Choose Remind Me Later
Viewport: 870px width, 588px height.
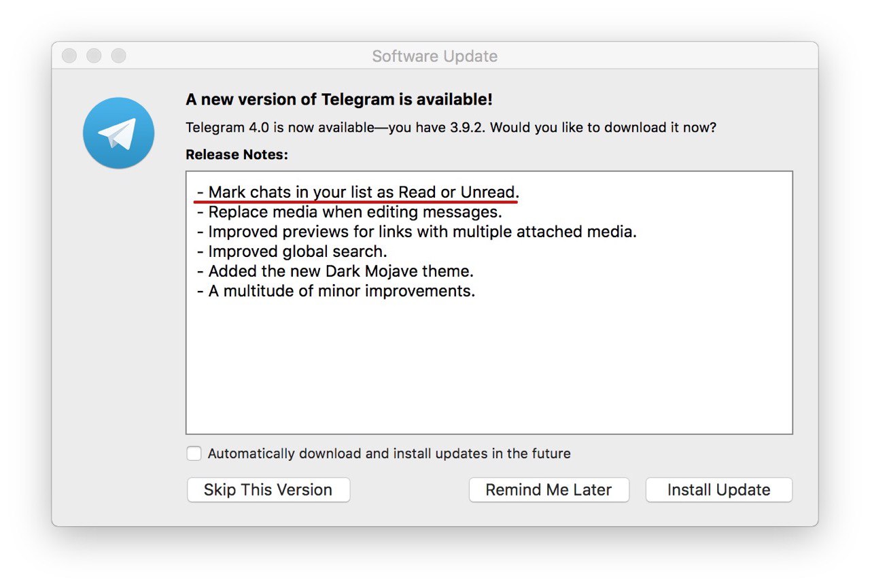549,490
